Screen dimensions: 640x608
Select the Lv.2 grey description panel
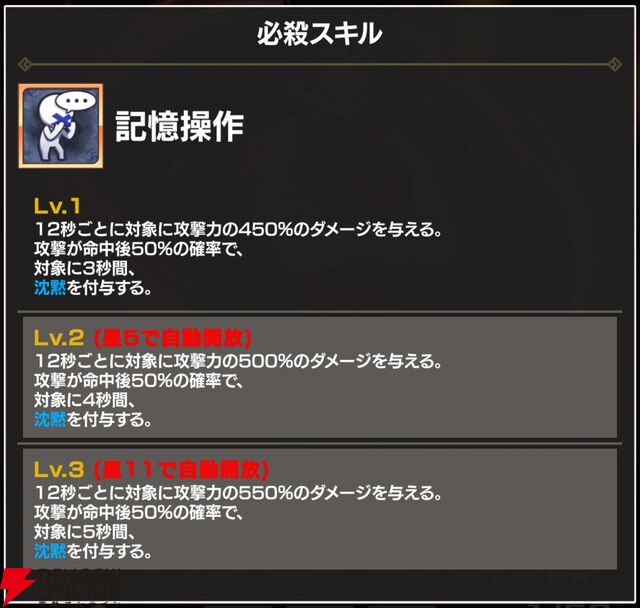pos(320,377)
